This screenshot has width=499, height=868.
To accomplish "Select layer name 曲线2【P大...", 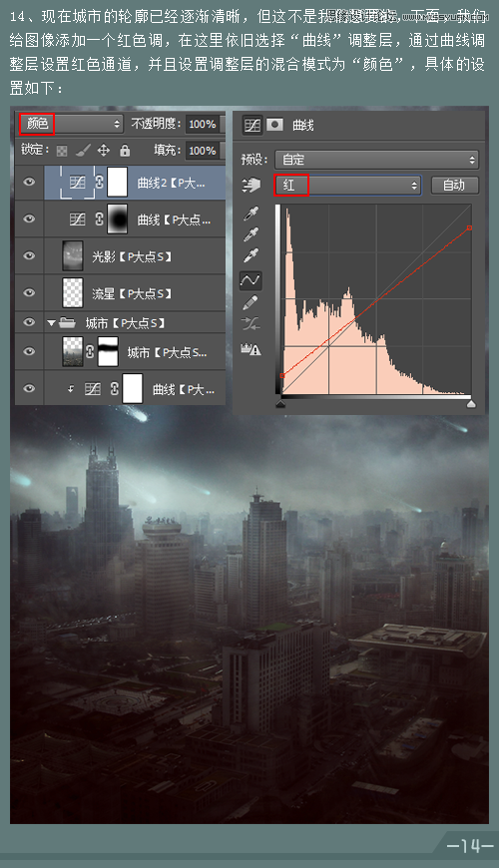I will (171, 184).
